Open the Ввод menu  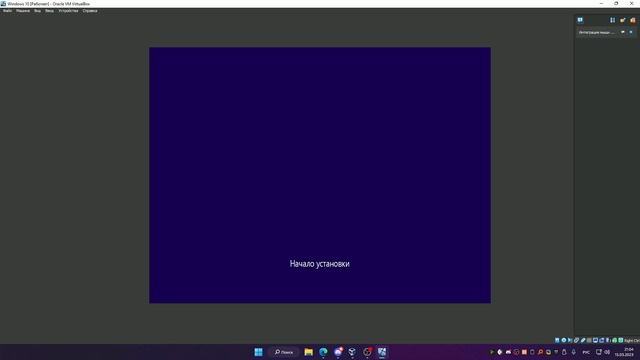coord(49,11)
